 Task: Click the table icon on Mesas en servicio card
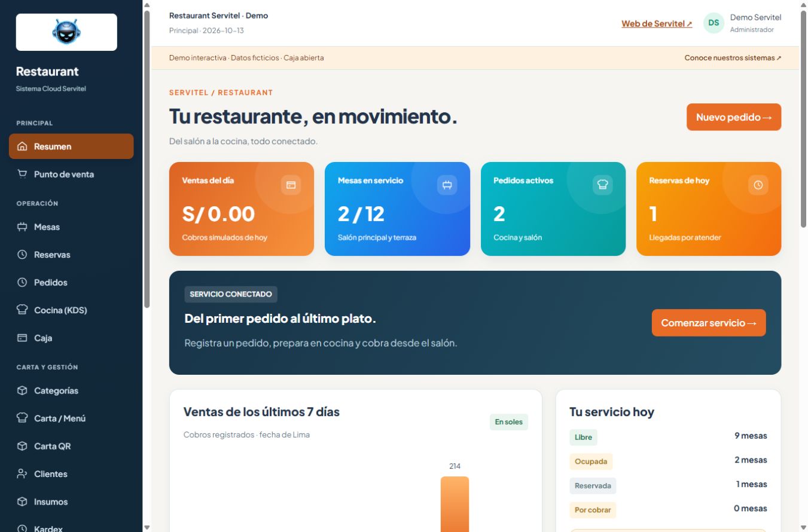pos(447,185)
